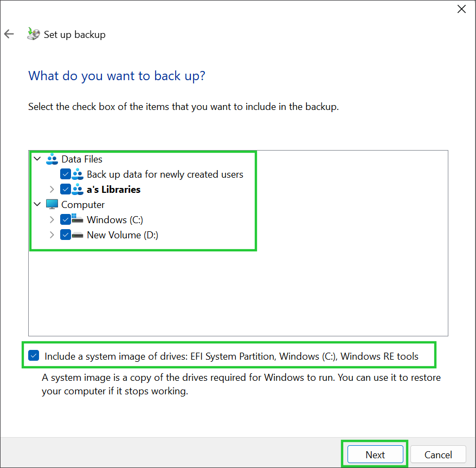Expand the Windows (C:) drive node

[x=52, y=219]
